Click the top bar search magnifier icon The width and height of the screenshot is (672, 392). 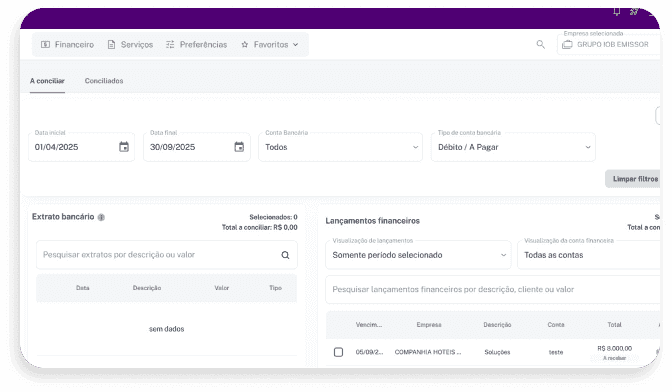tap(541, 45)
